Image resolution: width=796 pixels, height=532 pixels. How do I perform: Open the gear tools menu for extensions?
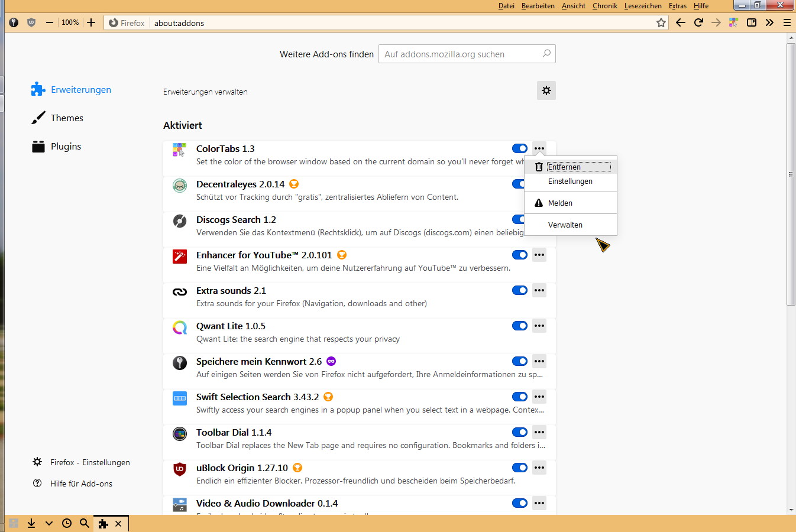point(546,90)
